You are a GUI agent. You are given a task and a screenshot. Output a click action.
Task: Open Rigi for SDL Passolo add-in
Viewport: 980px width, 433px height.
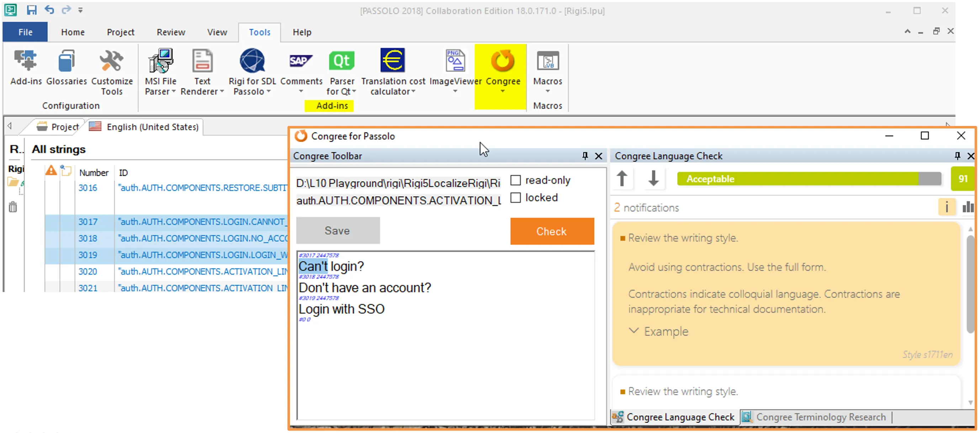coord(252,72)
